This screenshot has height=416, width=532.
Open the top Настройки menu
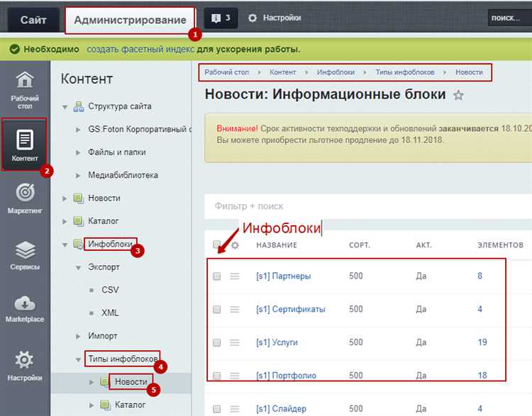275,18
